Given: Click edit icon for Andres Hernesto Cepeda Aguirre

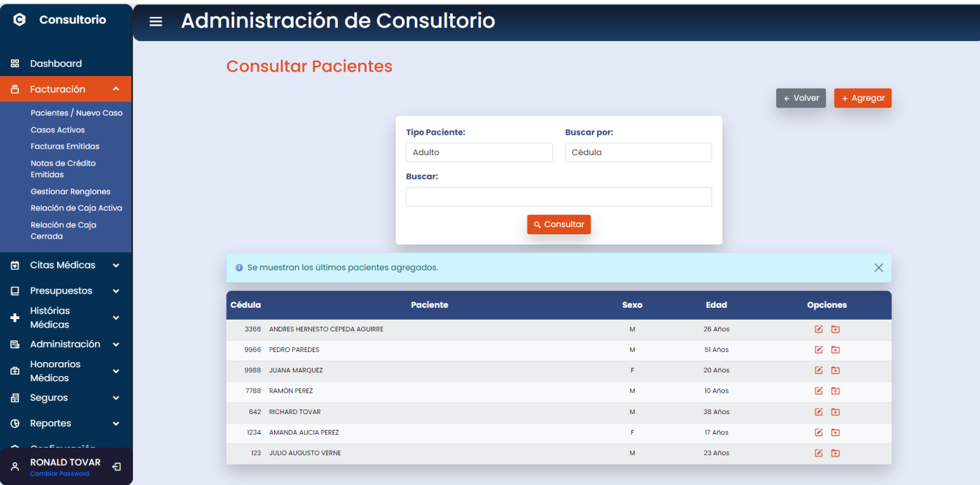Looking at the screenshot, I should [x=819, y=329].
